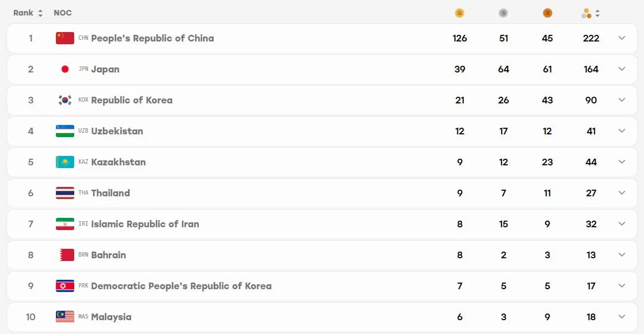The image size is (644, 334).
Task: Toggle the Rank column sort arrows
Action: click(x=40, y=13)
